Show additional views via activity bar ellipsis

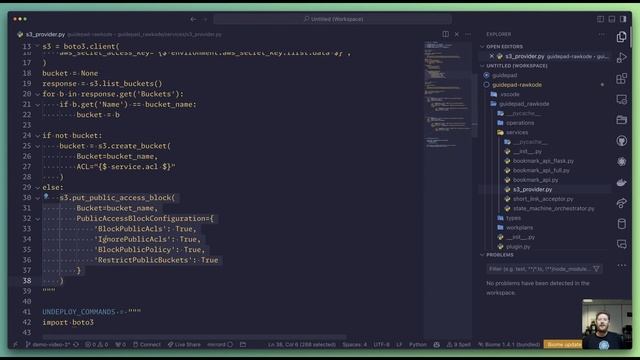pyautogui.click(x=621, y=265)
